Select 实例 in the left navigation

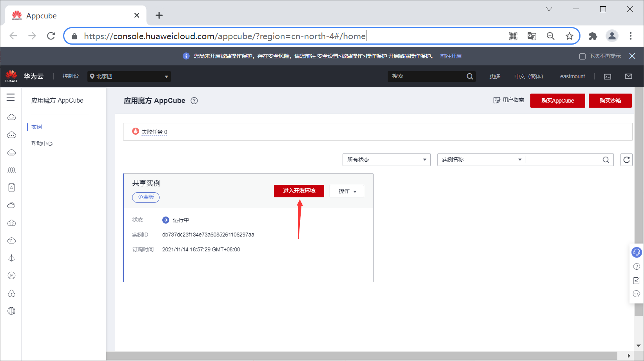(x=36, y=127)
